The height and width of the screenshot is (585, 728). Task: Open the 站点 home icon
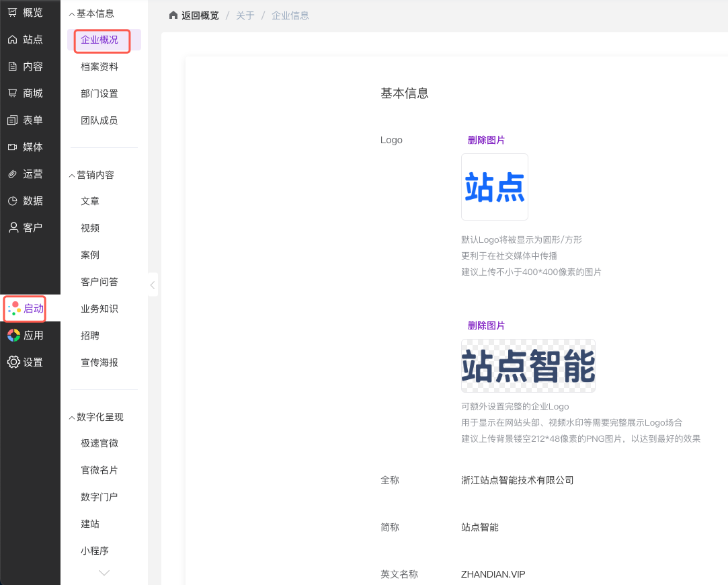(x=12, y=40)
